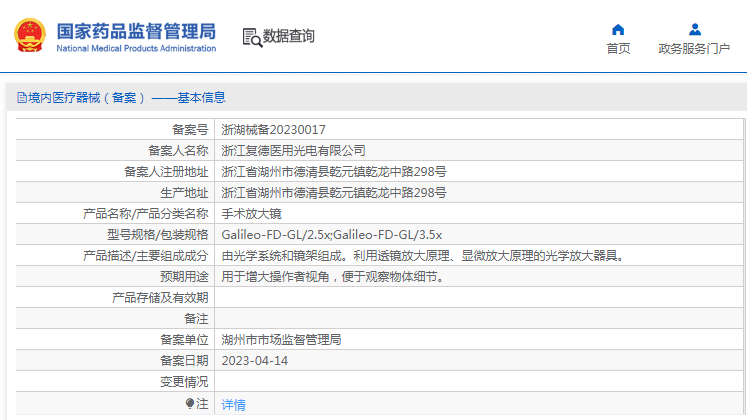Select the company name 浙江复德医用光电有限公司

pyautogui.click(x=293, y=150)
